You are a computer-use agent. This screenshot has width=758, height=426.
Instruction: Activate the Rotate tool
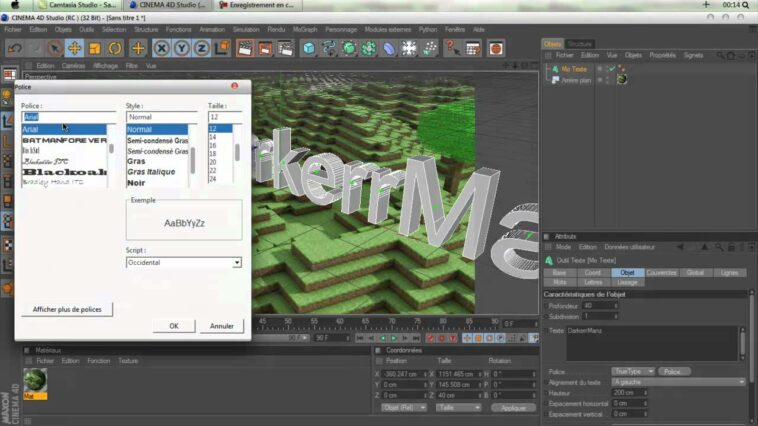click(115, 48)
